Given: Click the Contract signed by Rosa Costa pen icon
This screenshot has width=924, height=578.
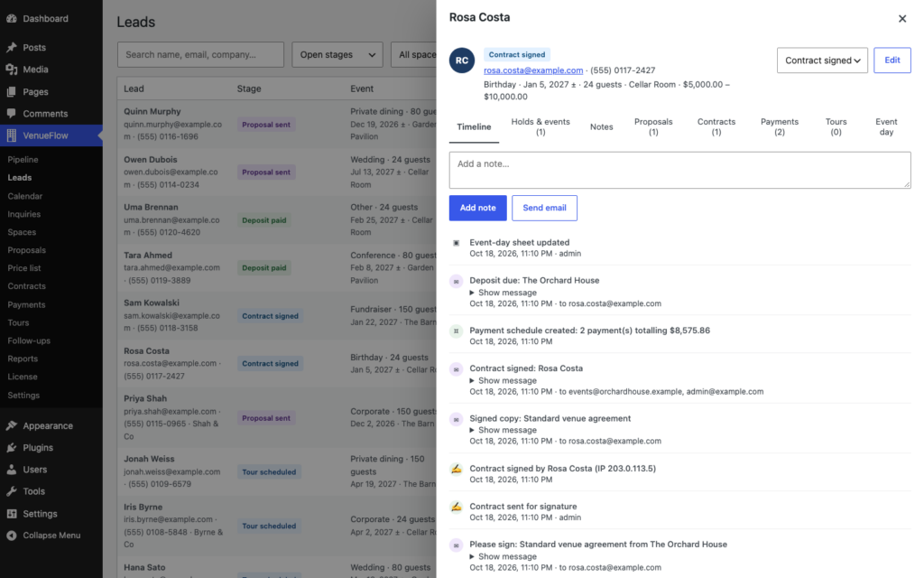Looking at the screenshot, I should tap(456, 469).
